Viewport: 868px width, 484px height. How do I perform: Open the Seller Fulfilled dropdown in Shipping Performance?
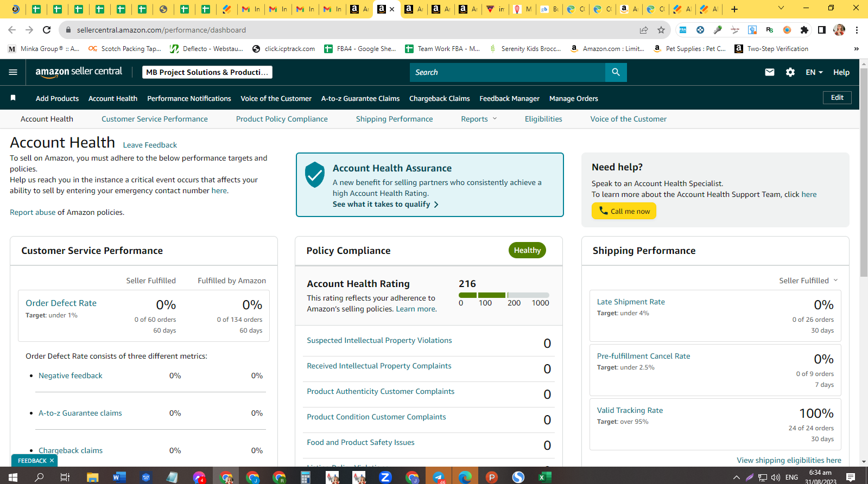808,281
